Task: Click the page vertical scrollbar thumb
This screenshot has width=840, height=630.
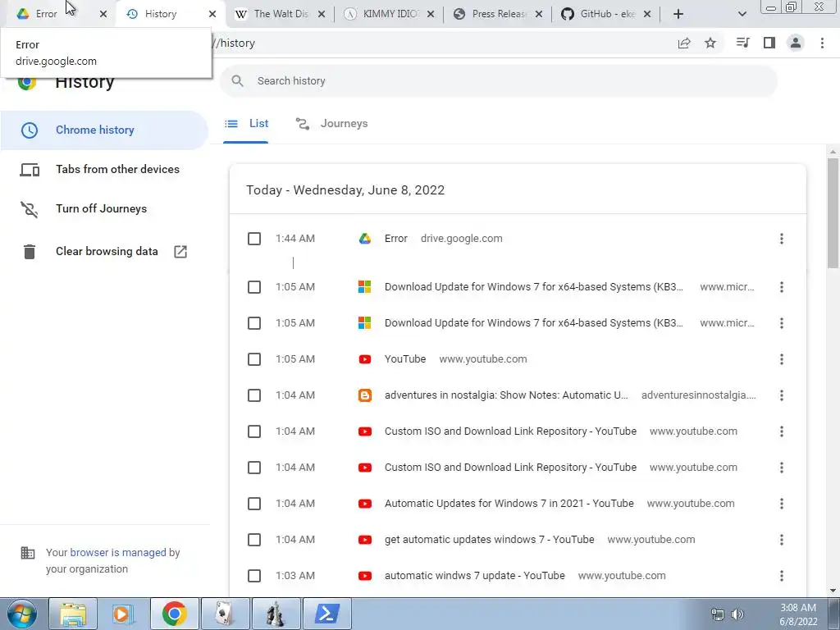Action: pyautogui.click(x=833, y=213)
